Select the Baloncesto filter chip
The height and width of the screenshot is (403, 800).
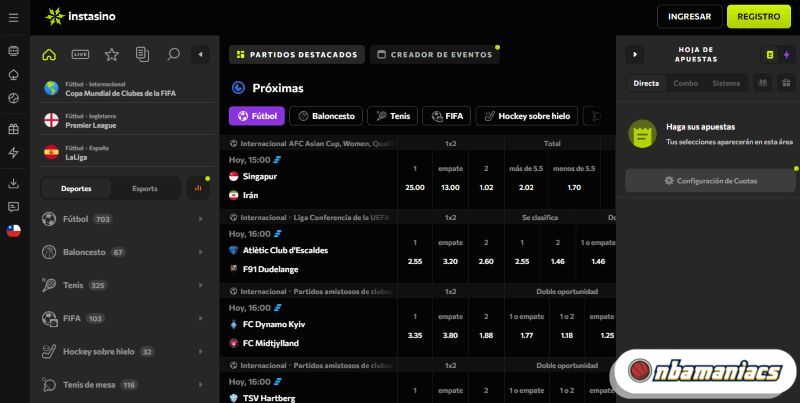[326, 116]
